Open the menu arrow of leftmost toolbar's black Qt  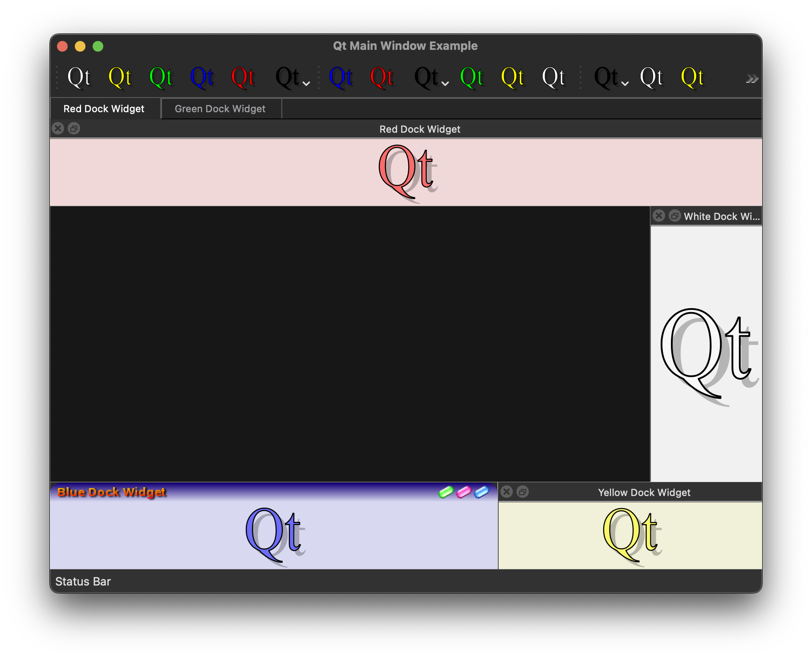click(306, 83)
